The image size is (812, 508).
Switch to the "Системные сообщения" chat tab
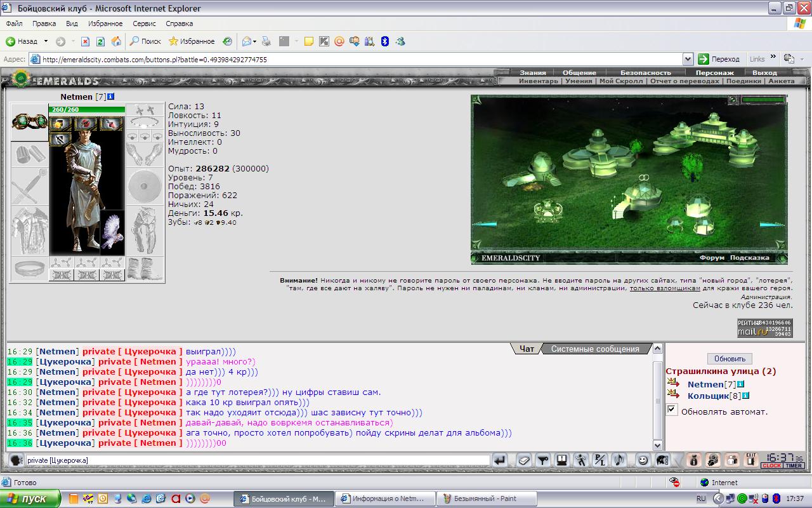[x=595, y=349]
